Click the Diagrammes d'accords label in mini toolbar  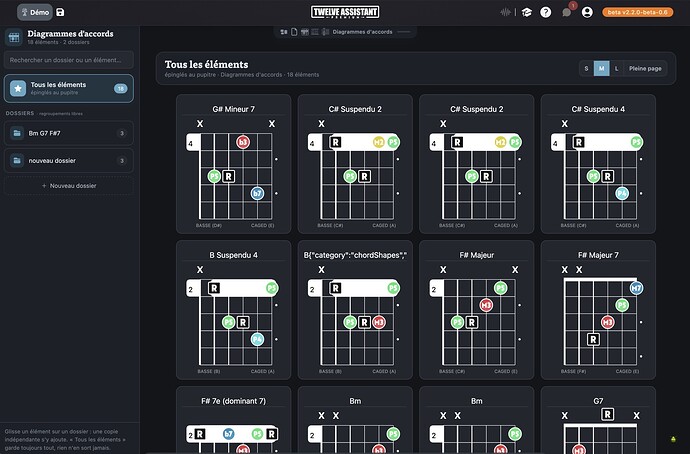[362, 32]
